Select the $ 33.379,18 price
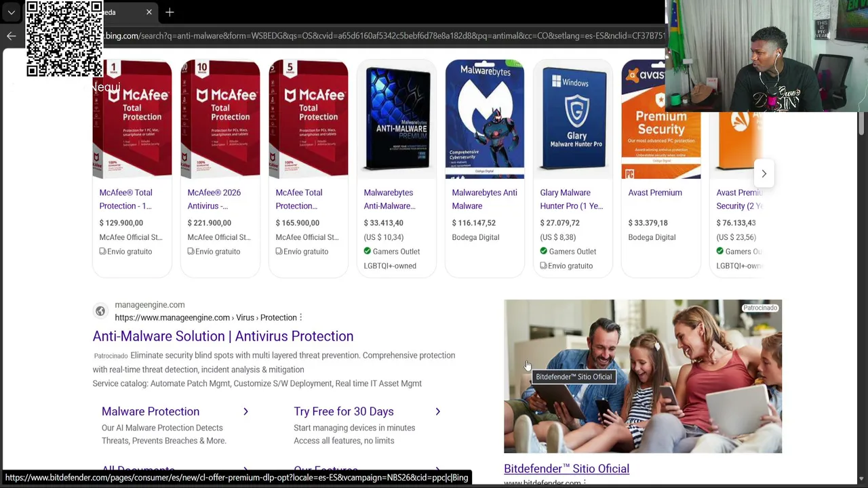 (648, 223)
